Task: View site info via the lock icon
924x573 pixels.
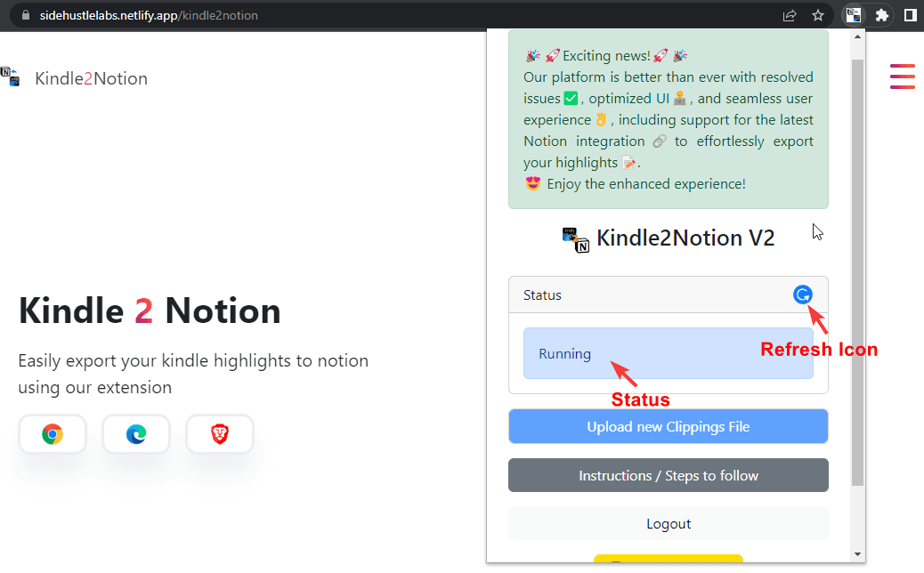Action: (x=25, y=15)
